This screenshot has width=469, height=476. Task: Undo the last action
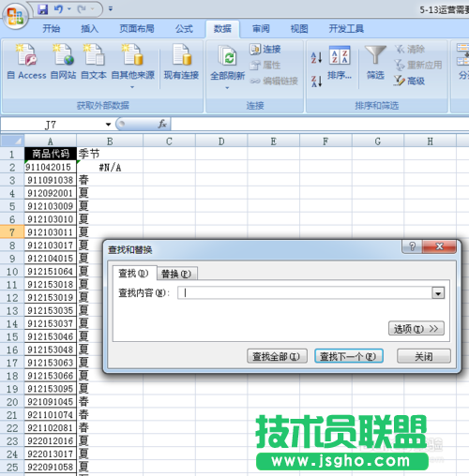click(58, 9)
